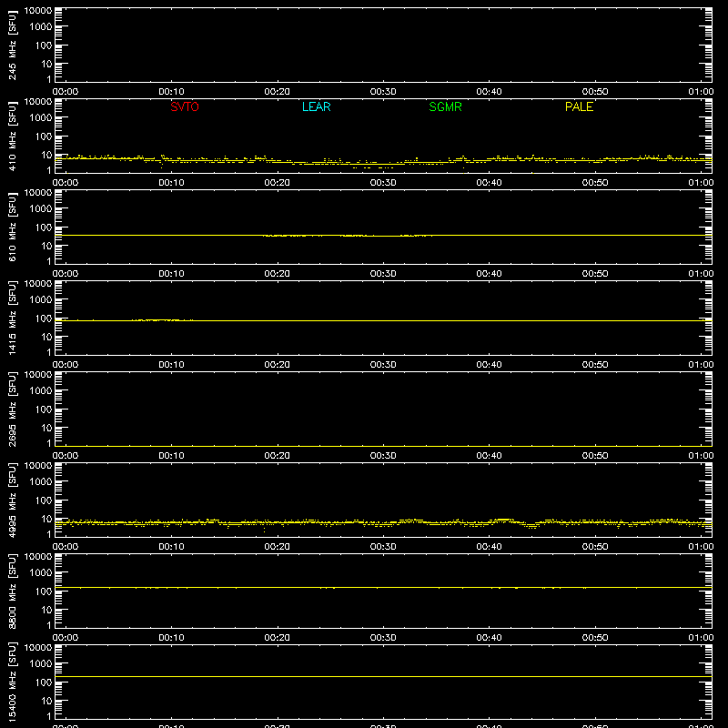Screen dimensions: 728x728
Task: Click the 100 tick on 610 MHz panel
Action: (x=44, y=227)
